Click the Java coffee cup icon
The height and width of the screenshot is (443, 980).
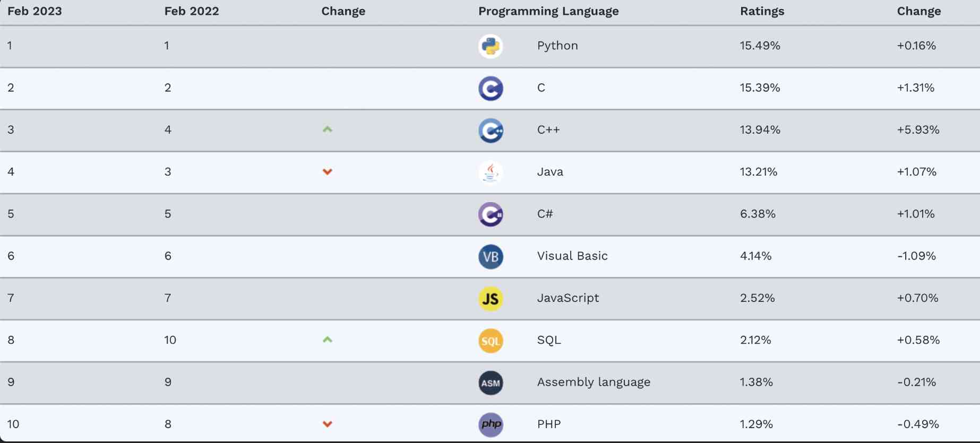(491, 172)
